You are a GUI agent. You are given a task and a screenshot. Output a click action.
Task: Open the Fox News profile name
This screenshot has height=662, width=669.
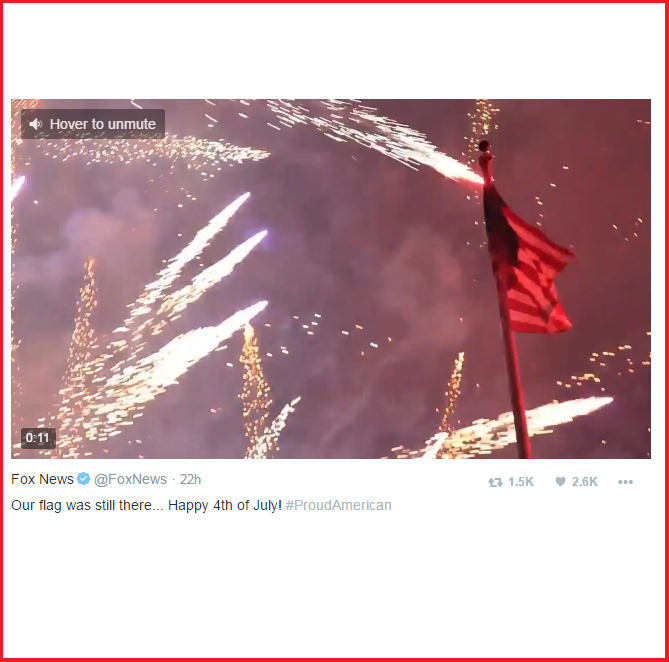click(x=42, y=479)
